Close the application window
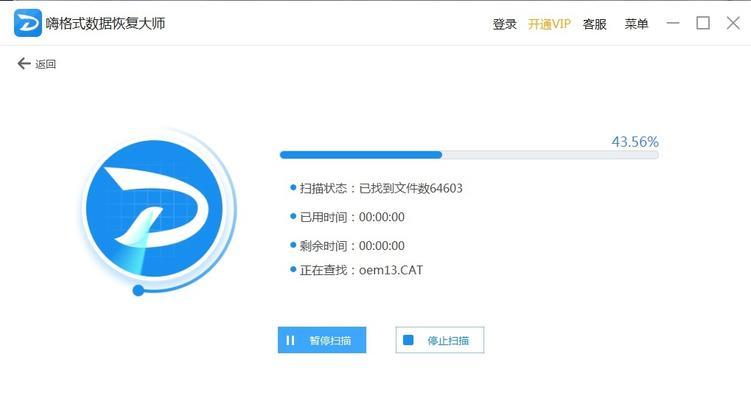The width and height of the screenshot is (751, 400). pyautogui.click(x=733, y=23)
